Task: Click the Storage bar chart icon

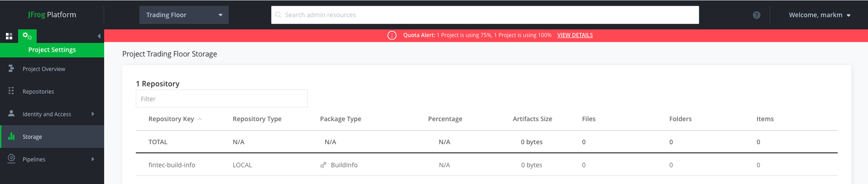Action: click(11, 136)
